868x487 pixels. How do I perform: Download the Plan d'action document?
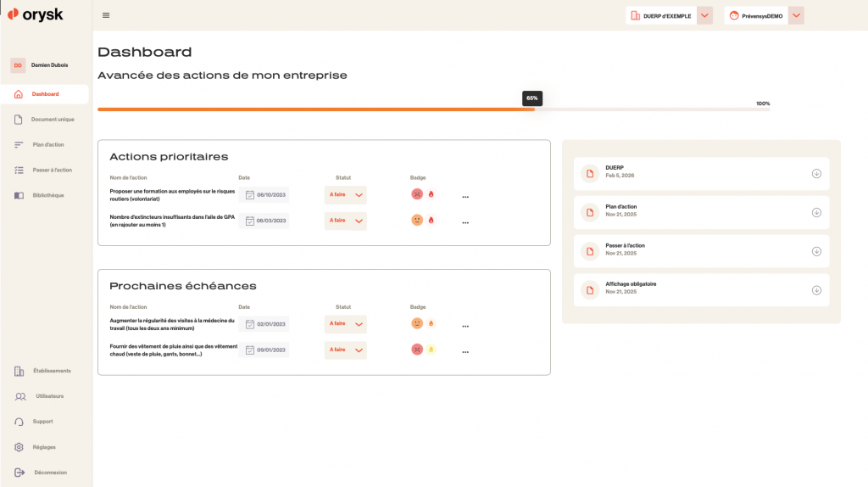[x=816, y=212]
